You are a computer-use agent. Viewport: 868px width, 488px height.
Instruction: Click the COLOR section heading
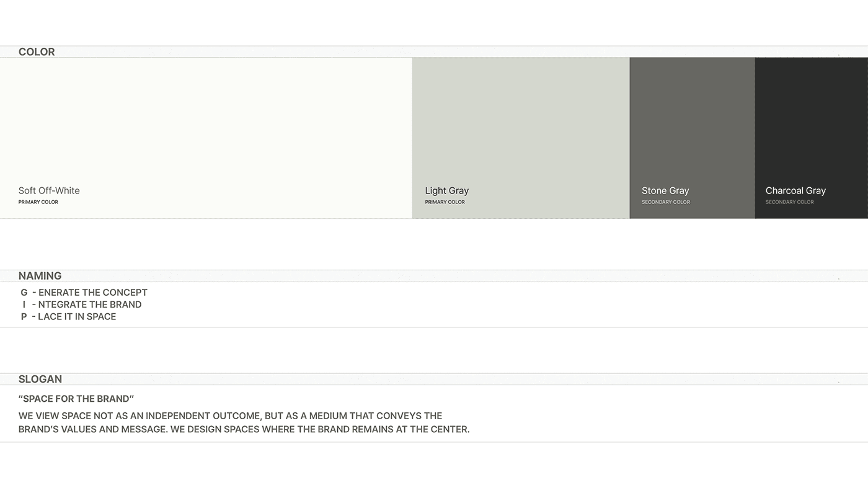coord(37,52)
